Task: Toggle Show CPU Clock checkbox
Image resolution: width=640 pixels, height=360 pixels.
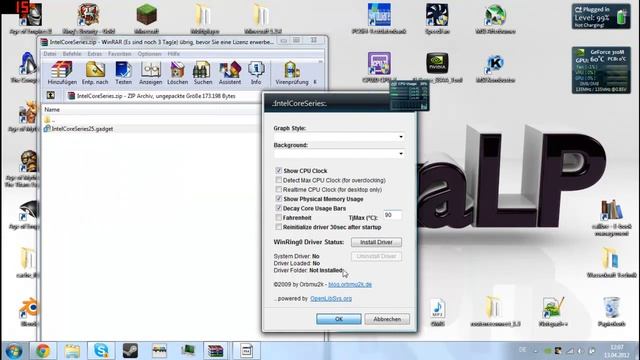Action: [x=279, y=170]
